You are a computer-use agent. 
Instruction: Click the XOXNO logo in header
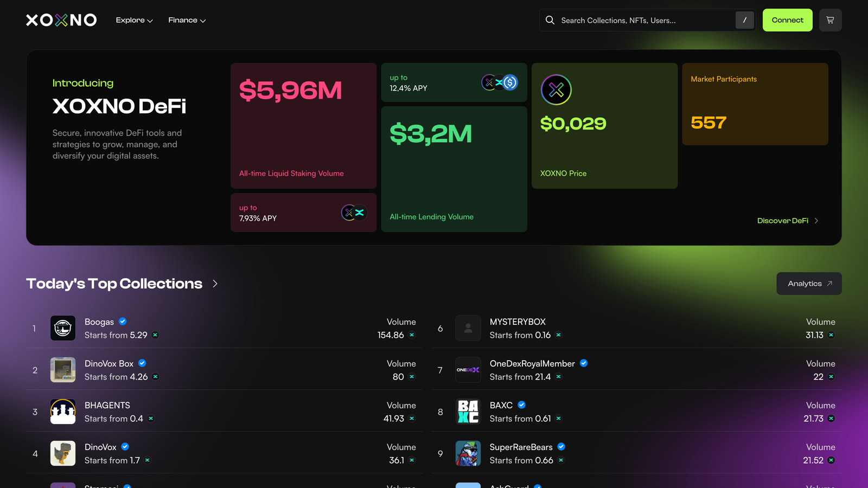[x=61, y=20]
